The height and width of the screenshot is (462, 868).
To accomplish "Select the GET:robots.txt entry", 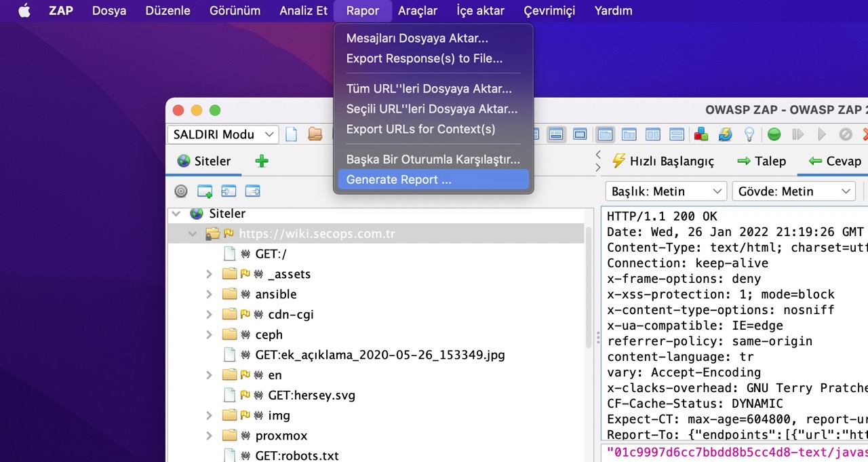I will point(297,456).
